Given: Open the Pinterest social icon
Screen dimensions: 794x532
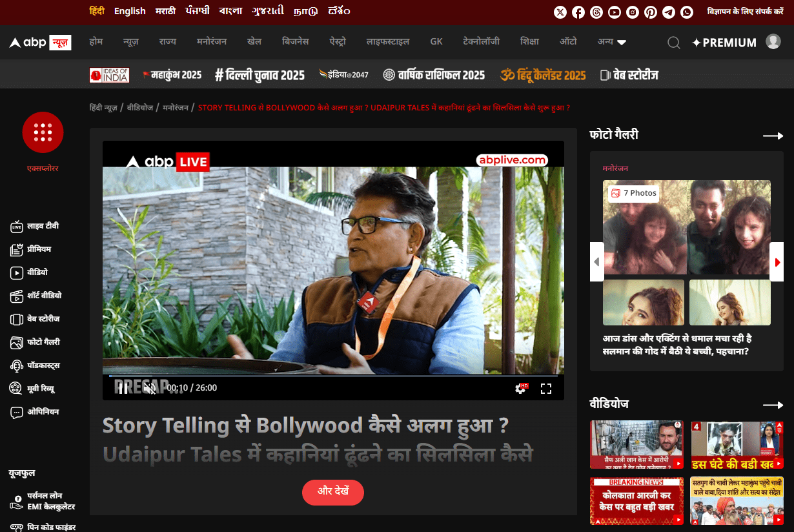Looking at the screenshot, I should 651,12.
